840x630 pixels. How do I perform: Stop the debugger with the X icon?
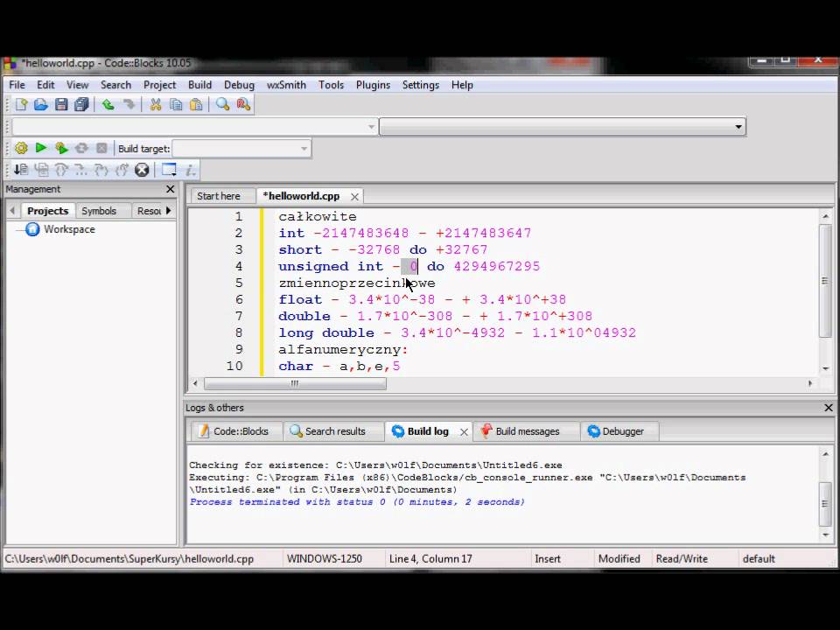tap(142, 170)
